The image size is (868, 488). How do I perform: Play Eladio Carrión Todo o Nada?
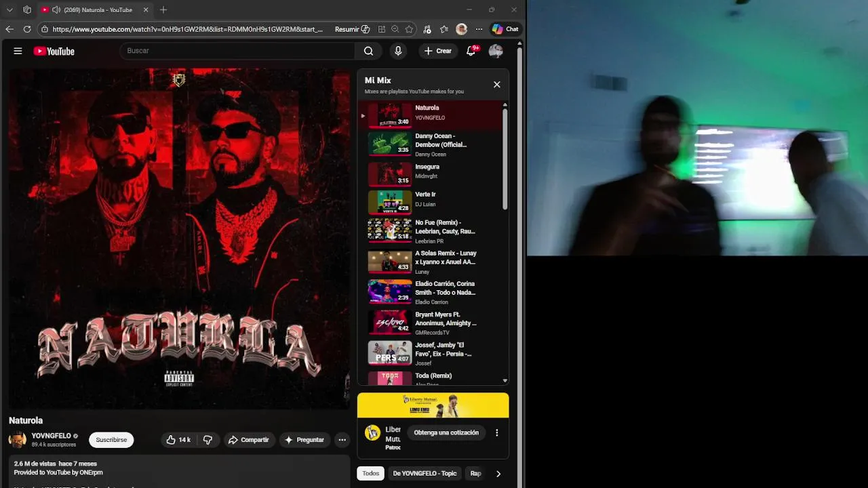click(x=431, y=292)
